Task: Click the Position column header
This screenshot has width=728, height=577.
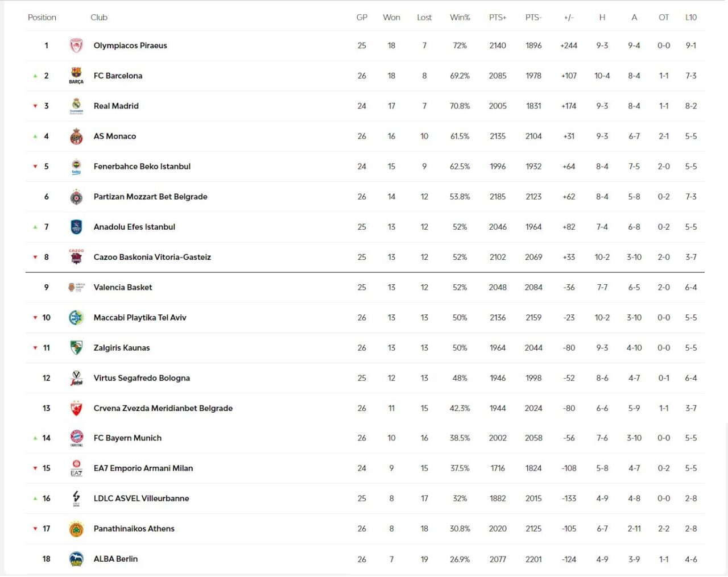Action: point(42,18)
